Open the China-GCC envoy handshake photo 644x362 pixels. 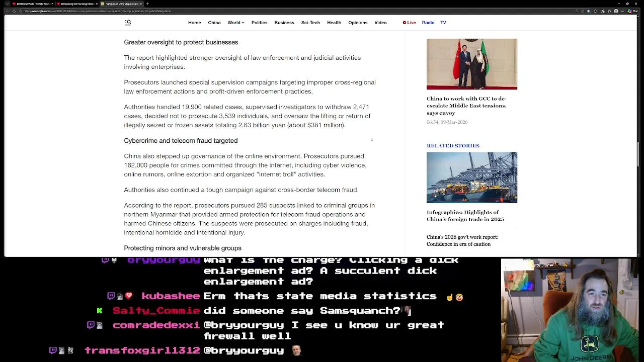[472, 64]
